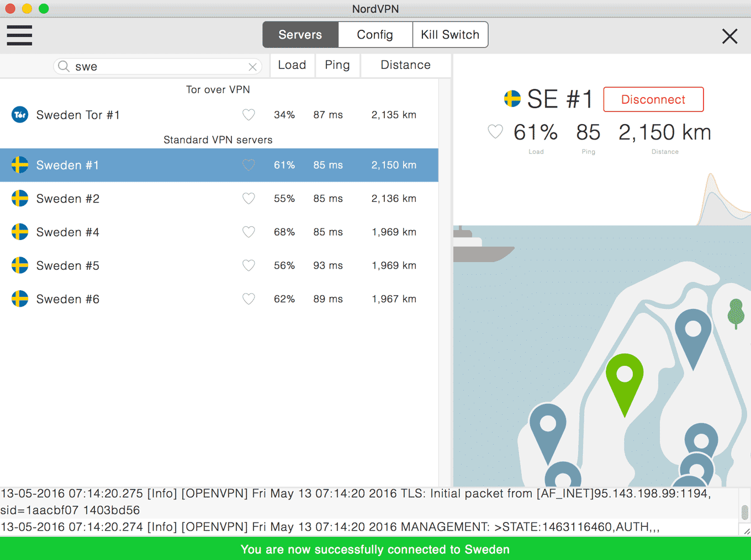Favorite Sweden #2 server

[x=249, y=199]
